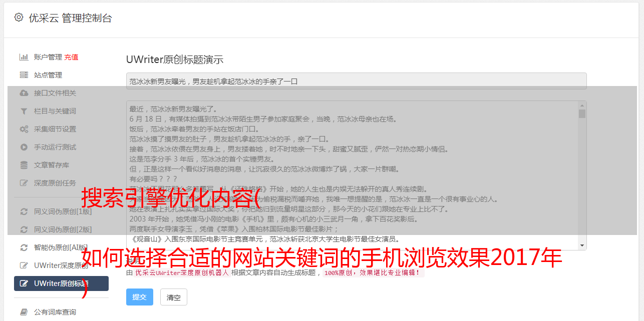Viewport: 644px width, 321px height.
Task: Select the 同义词伪原创[1版] refresh icon
Action: 24,211
